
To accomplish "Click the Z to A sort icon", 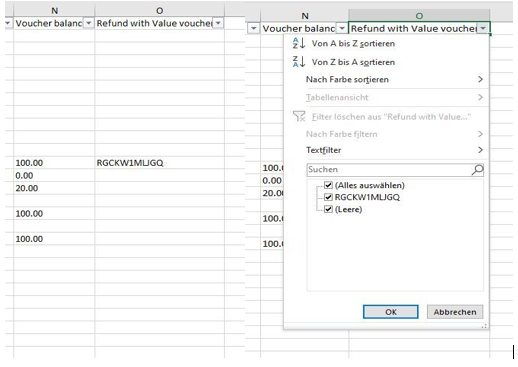I will (299, 62).
